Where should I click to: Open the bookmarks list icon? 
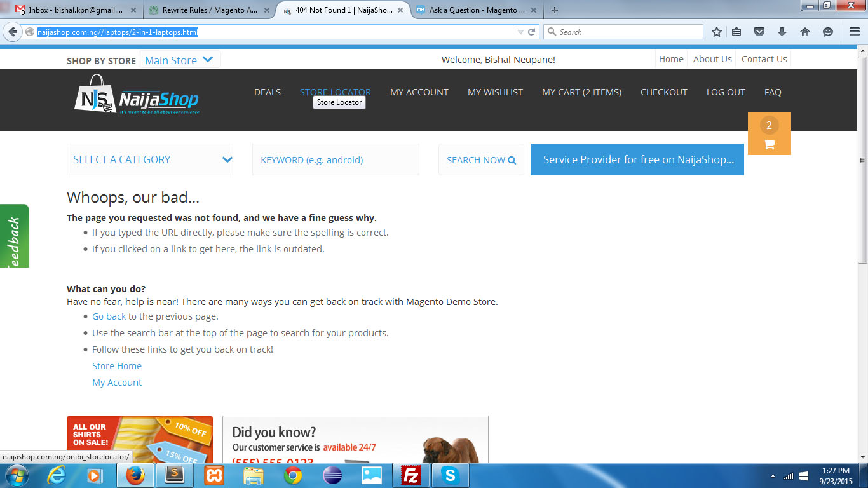point(736,32)
